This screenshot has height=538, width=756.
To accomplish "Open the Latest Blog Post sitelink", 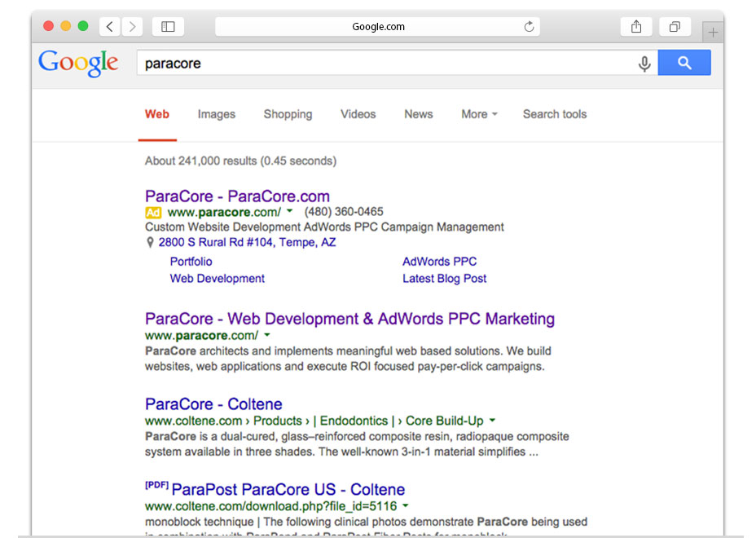I will point(444,279).
